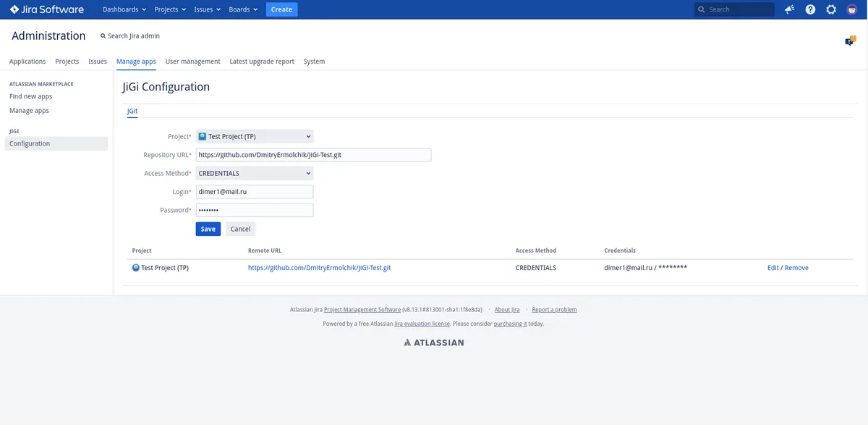Click the Administration page title
The width and height of the screenshot is (868, 425).
(48, 35)
